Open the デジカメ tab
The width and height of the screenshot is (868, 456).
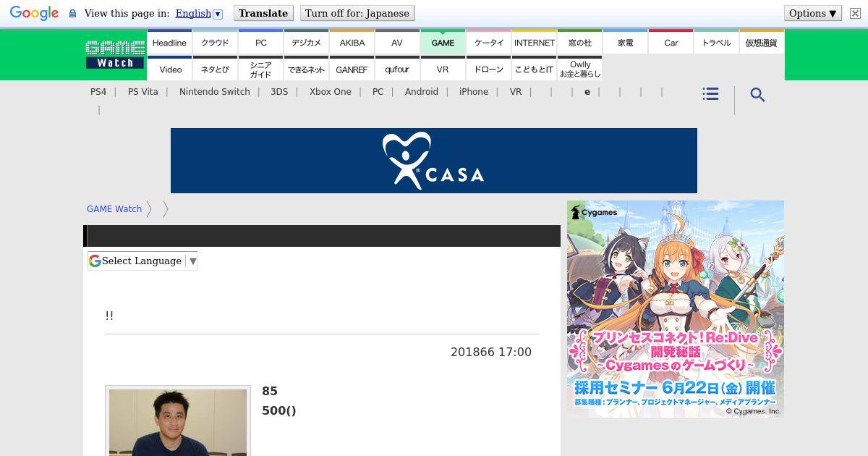coord(306,43)
